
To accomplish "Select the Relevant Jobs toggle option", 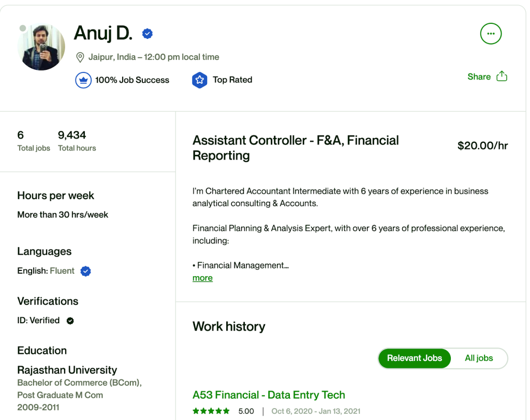I will [x=415, y=358].
